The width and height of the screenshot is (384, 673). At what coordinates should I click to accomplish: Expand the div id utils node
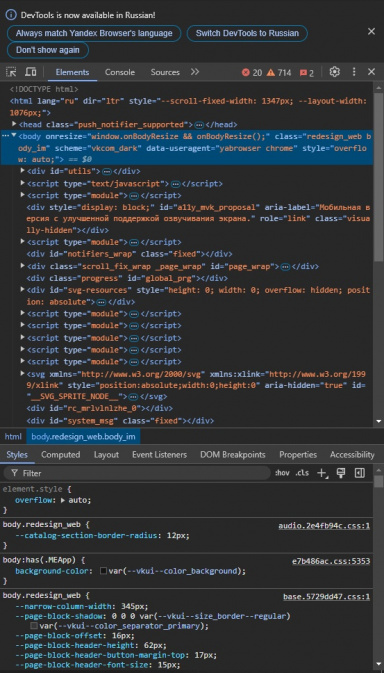tap(22, 171)
